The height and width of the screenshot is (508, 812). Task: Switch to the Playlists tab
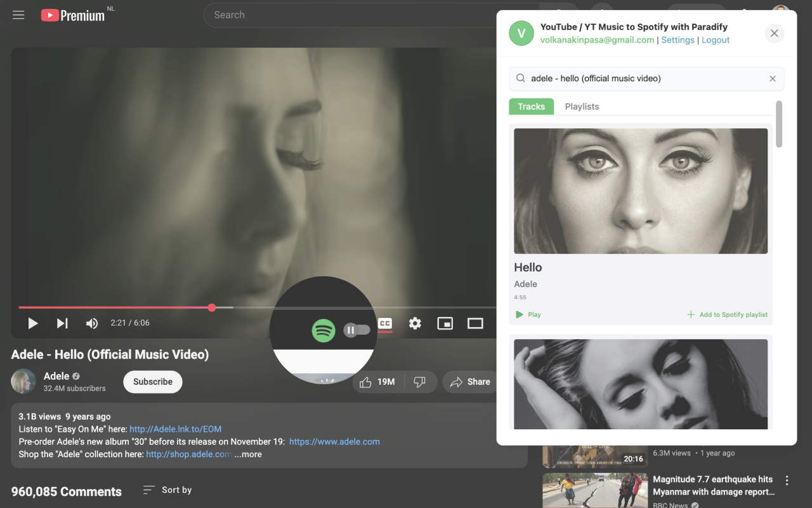[582, 106]
